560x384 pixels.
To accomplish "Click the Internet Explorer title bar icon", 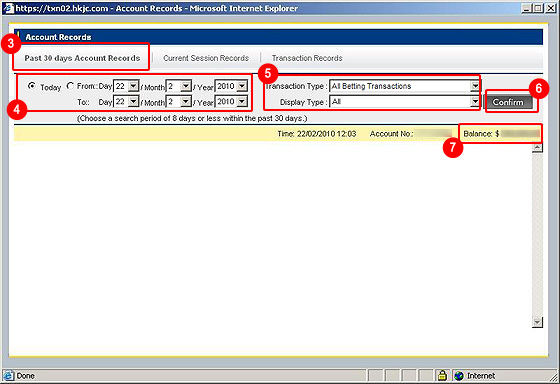I will pos(8,8).
